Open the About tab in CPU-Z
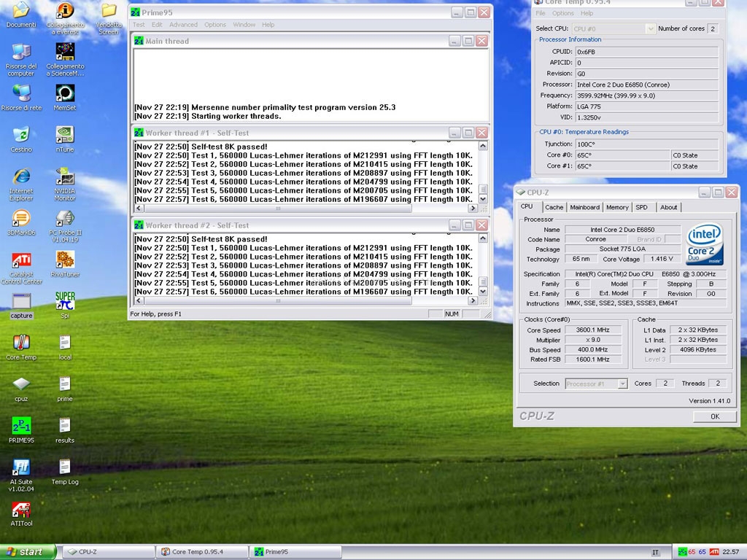 [668, 207]
